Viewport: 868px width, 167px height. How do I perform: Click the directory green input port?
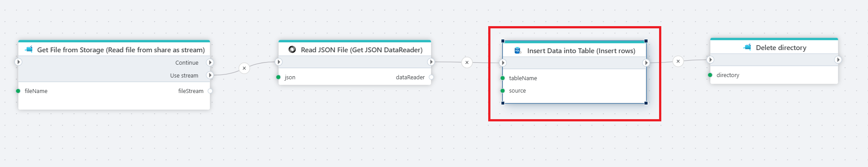click(710, 75)
